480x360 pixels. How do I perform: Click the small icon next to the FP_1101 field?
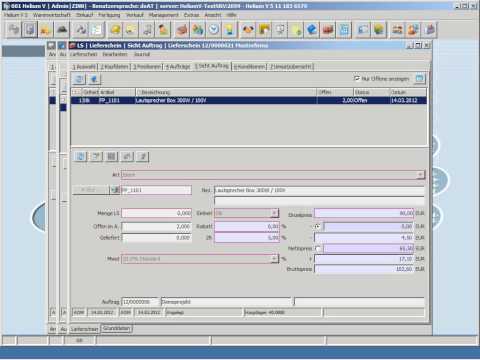click(115, 190)
